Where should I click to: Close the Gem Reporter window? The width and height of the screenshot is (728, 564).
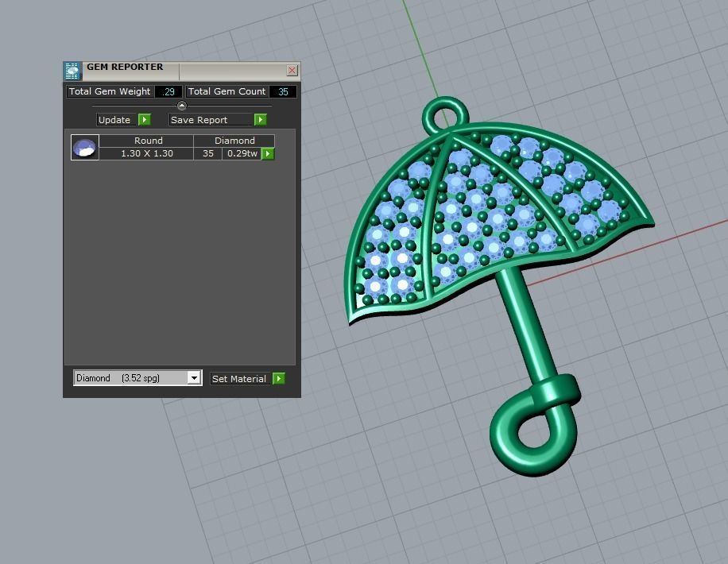292,70
